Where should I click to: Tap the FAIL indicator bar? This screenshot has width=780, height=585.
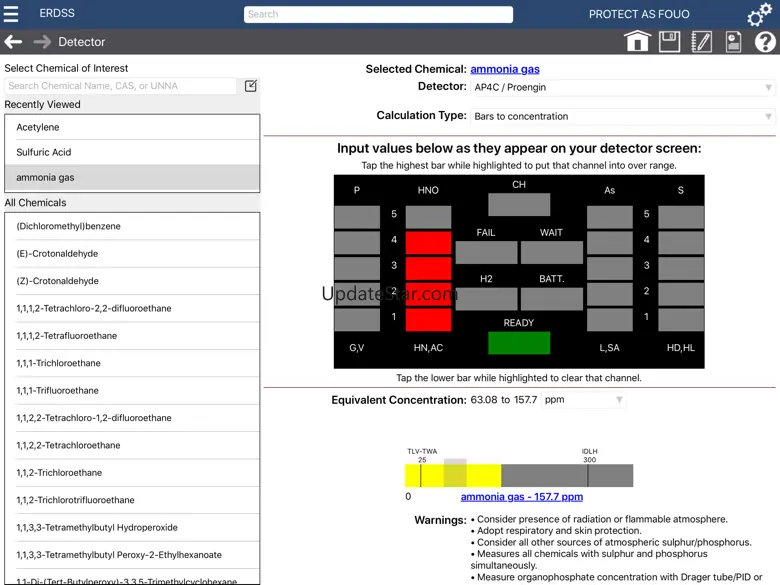pyautogui.click(x=487, y=252)
